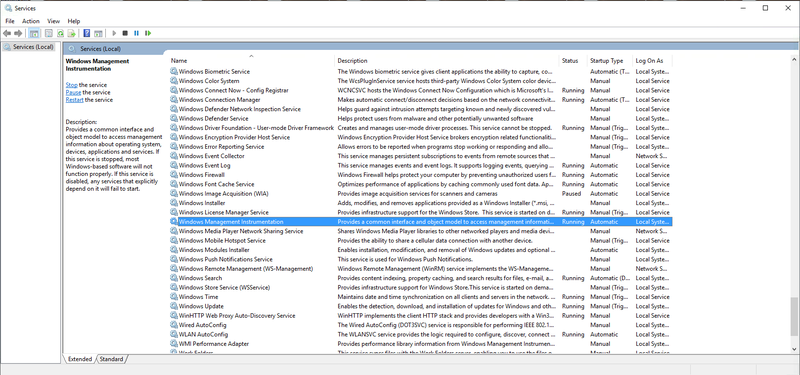Switch to the Standard tab
The image size is (800, 375).
111,359
